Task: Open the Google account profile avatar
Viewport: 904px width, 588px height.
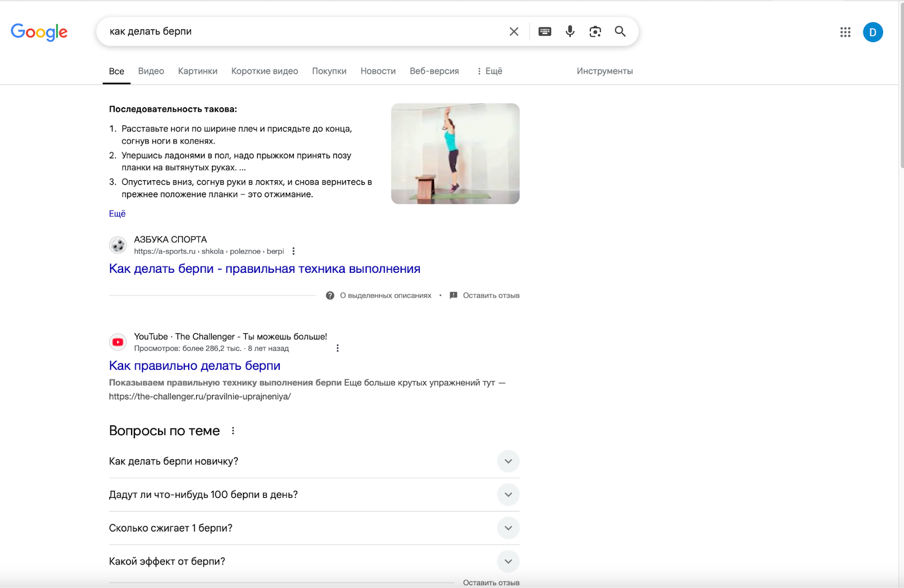Action: (872, 32)
